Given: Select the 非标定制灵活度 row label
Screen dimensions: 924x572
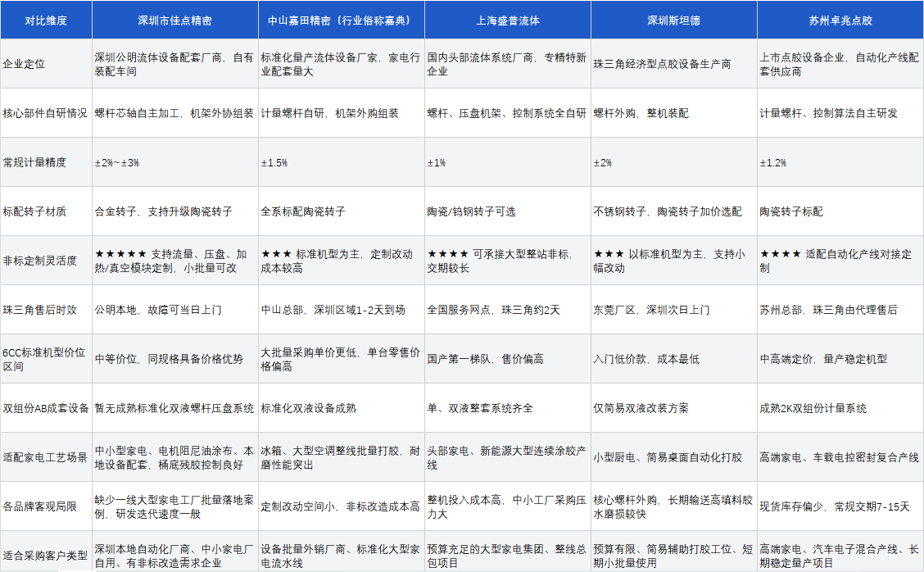Looking at the screenshot, I should click(46, 260).
